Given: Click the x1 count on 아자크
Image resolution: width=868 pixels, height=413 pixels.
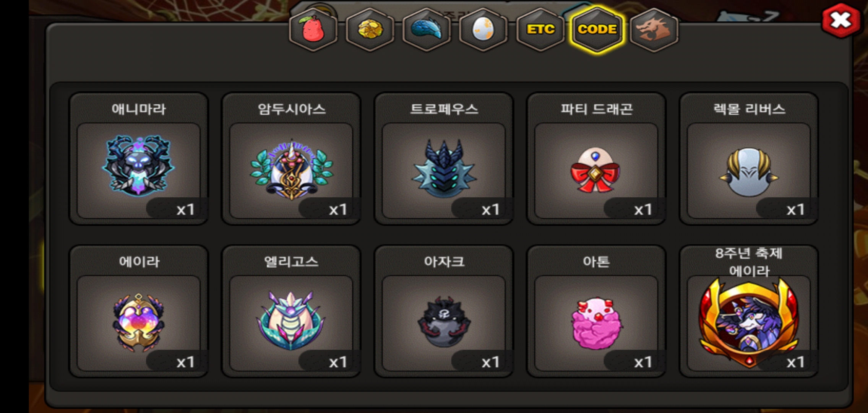Looking at the screenshot, I should (x=490, y=362).
